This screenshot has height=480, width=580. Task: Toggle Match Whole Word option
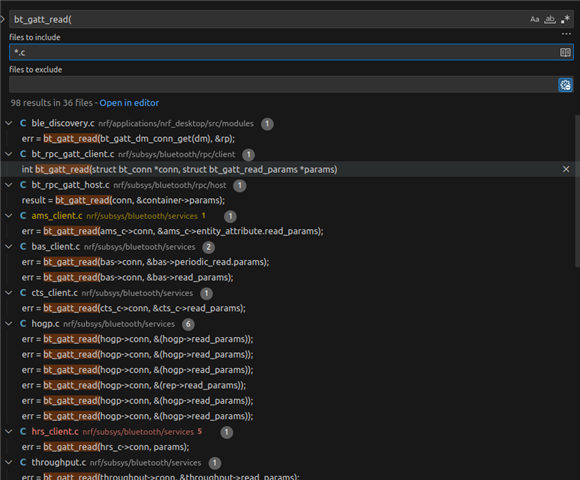tap(550, 19)
